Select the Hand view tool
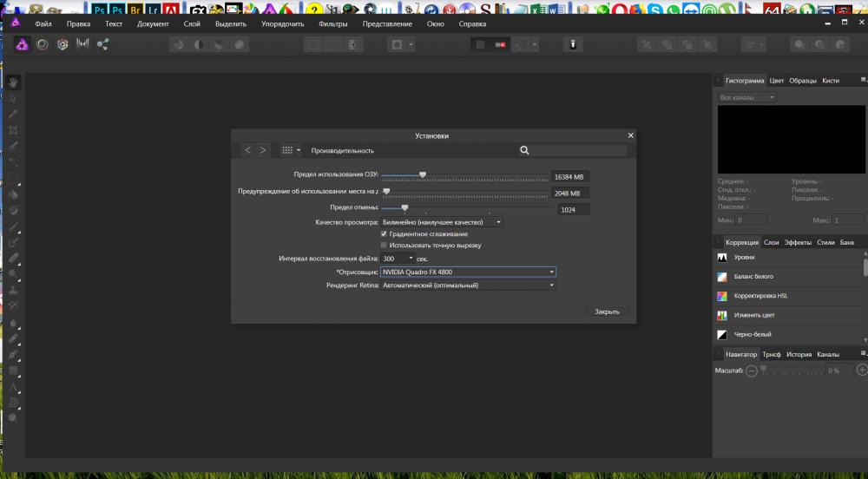868x479 pixels. click(x=13, y=82)
